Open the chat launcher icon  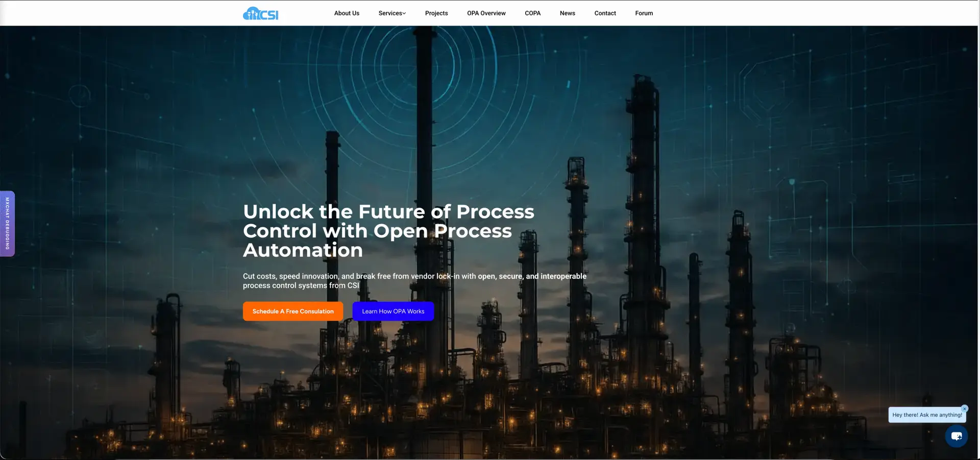coord(956,437)
